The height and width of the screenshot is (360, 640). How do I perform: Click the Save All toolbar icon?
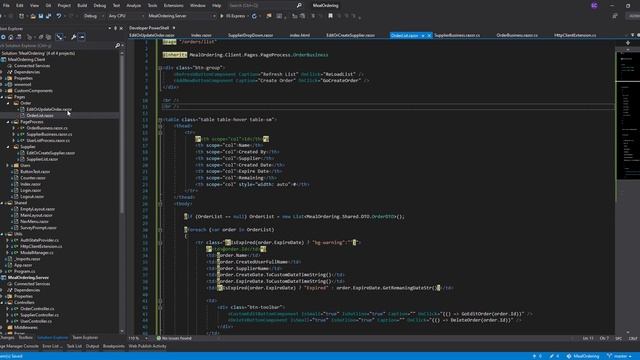point(49,16)
